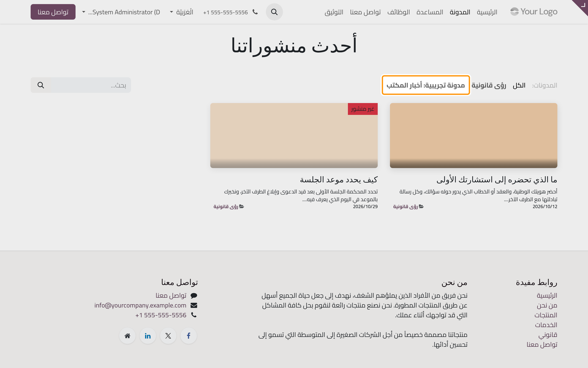Click the home icon in footer socials

[127, 336]
